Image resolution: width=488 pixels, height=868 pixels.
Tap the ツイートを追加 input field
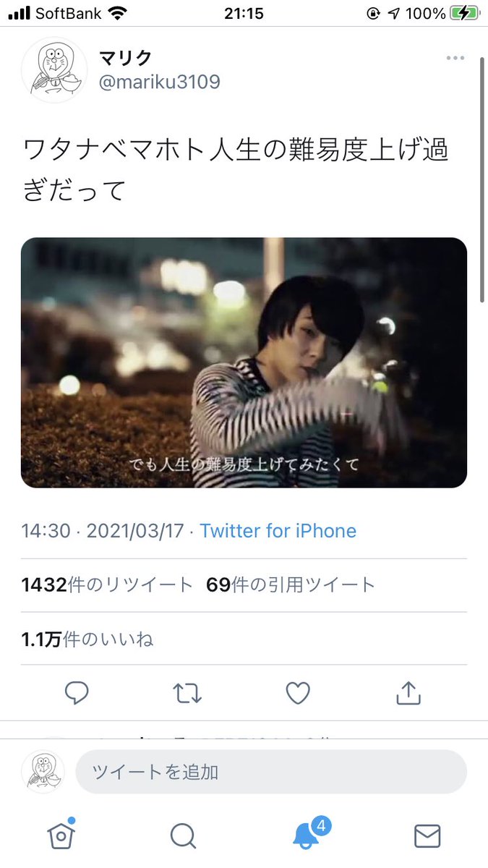(271, 772)
